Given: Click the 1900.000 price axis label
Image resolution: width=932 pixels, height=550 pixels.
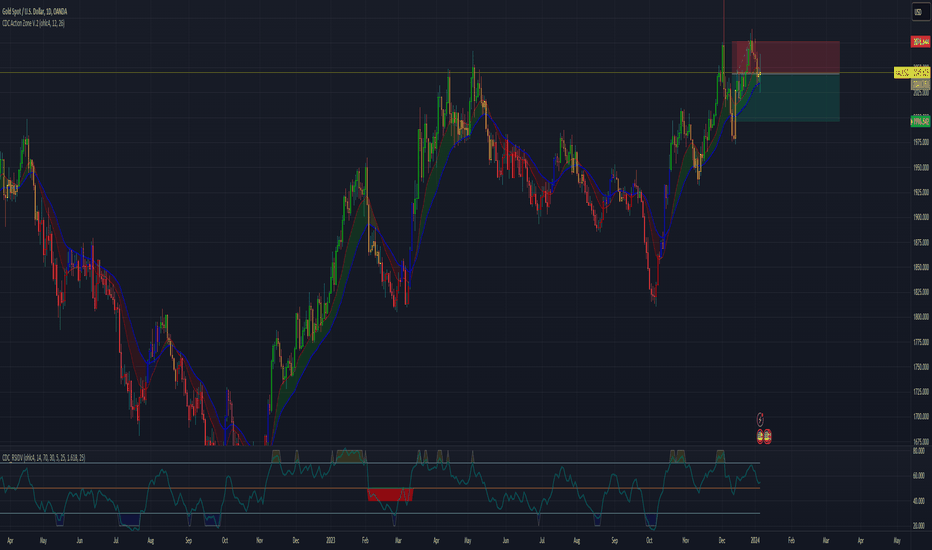Looking at the screenshot, I should (921, 217).
